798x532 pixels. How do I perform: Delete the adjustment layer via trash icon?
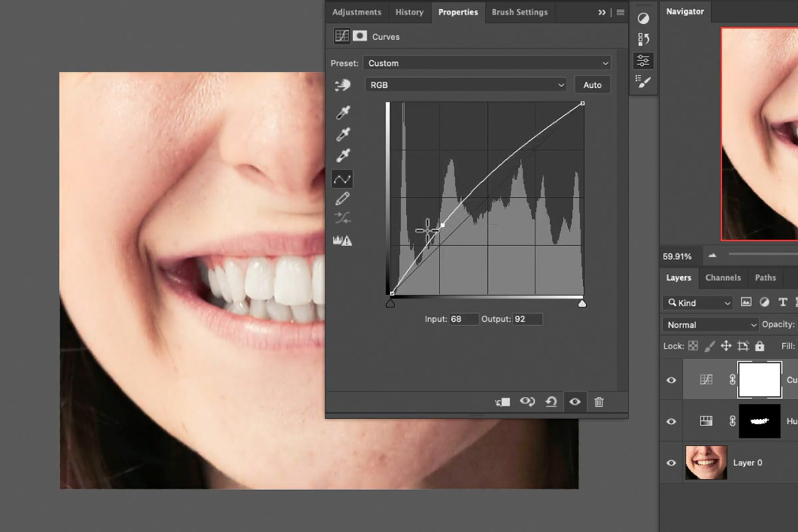pyautogui.click(x=599, y=402)
